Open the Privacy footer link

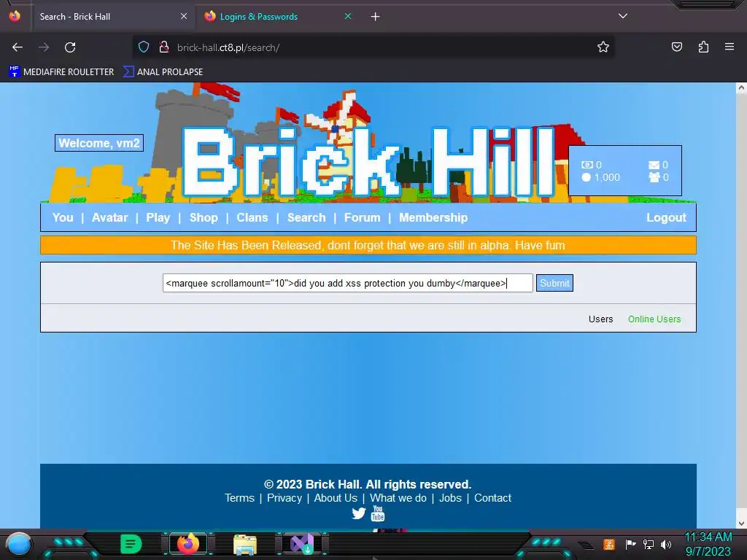[285, 498]
